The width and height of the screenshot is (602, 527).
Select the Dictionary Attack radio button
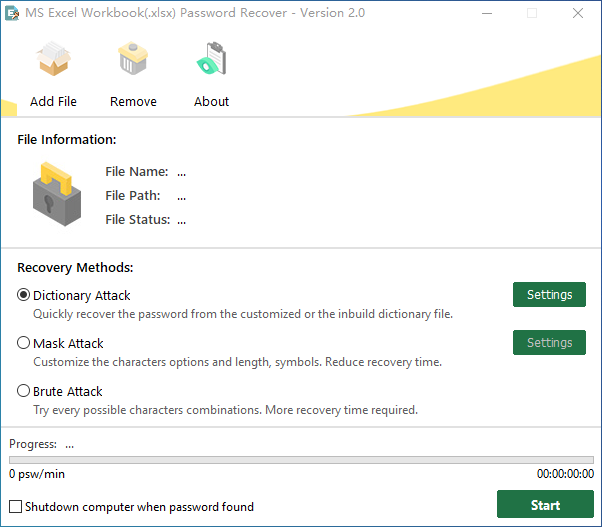pyautogui.click(x=23, y=295)
